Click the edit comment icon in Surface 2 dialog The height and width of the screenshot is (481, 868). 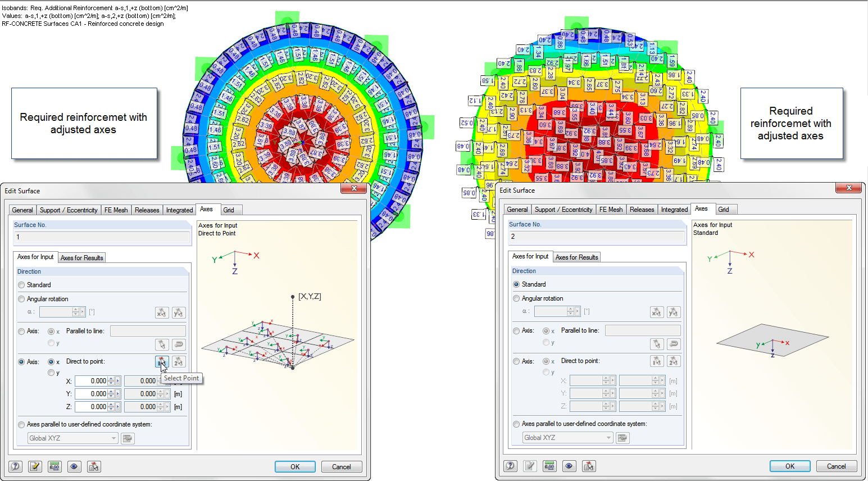[x=530, y=466]
